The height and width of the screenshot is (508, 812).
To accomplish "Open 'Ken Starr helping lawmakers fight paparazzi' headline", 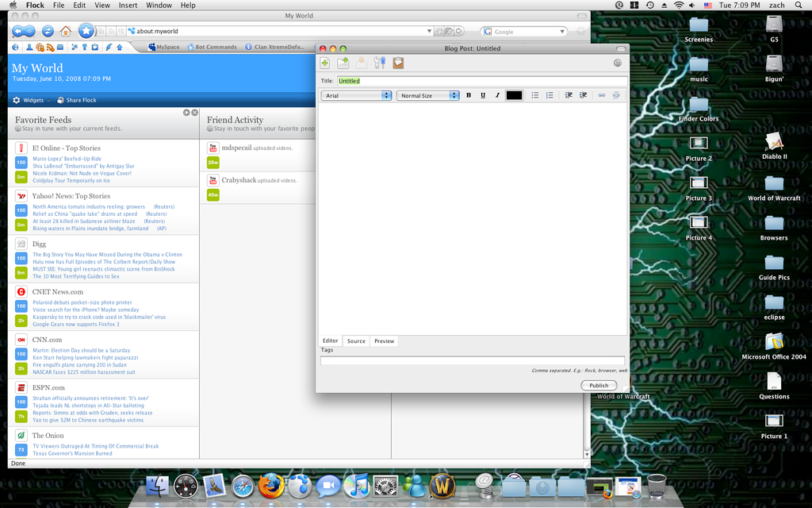I will (86, 358).
